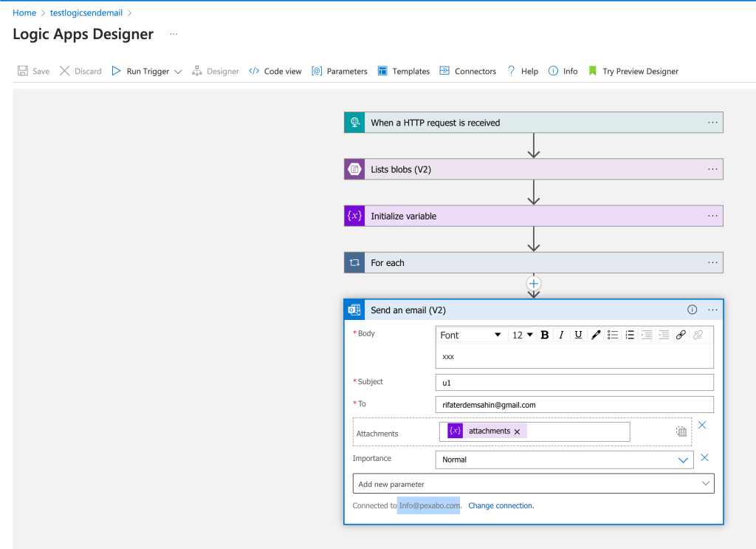Image resolution: width=756 pixels, height=549 pixels.
Task: Open ellipsis menu on Send an email step
Action: click(712, 310)
